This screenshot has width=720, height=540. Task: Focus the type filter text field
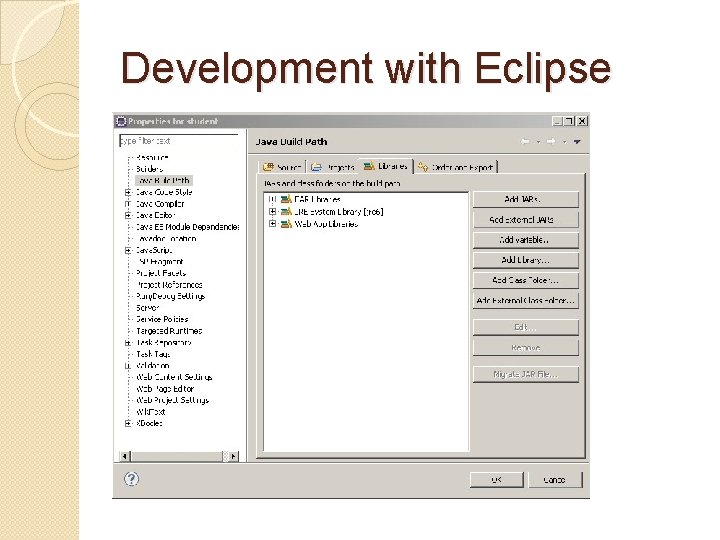click(179, 141)
